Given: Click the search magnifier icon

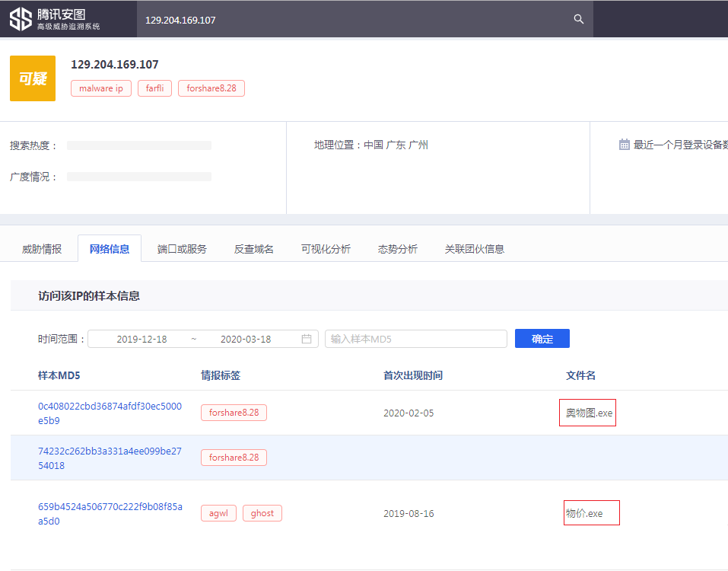Looking at the screenshot, I should coord(579,20).
